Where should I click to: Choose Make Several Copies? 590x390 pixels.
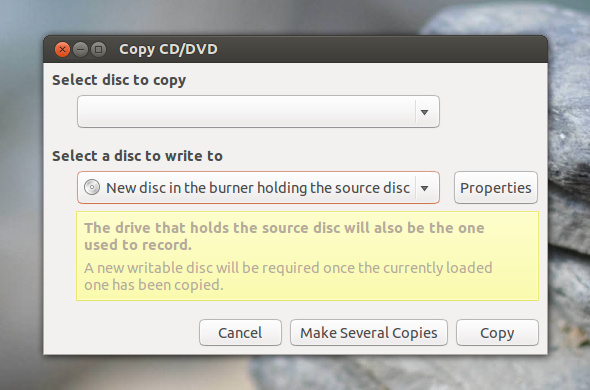369,332
